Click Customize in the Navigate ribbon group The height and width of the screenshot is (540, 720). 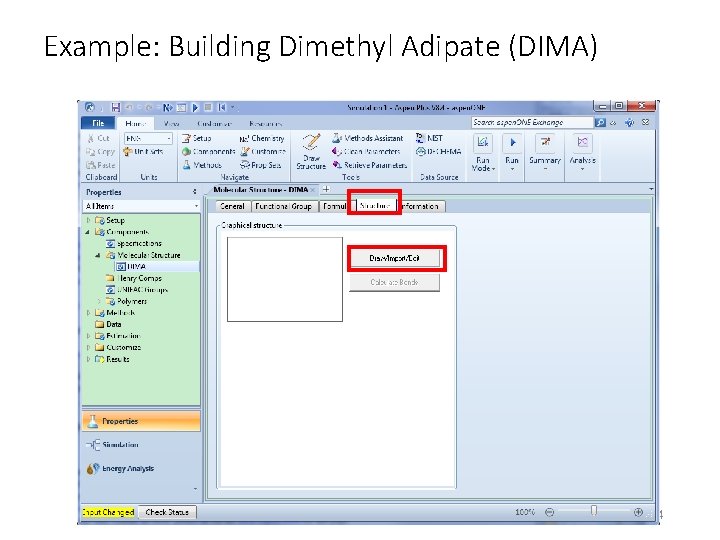(264, 151)
